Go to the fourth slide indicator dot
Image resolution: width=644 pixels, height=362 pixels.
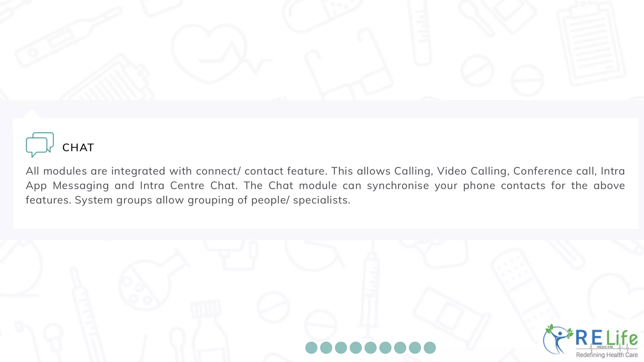pos(356,348)
